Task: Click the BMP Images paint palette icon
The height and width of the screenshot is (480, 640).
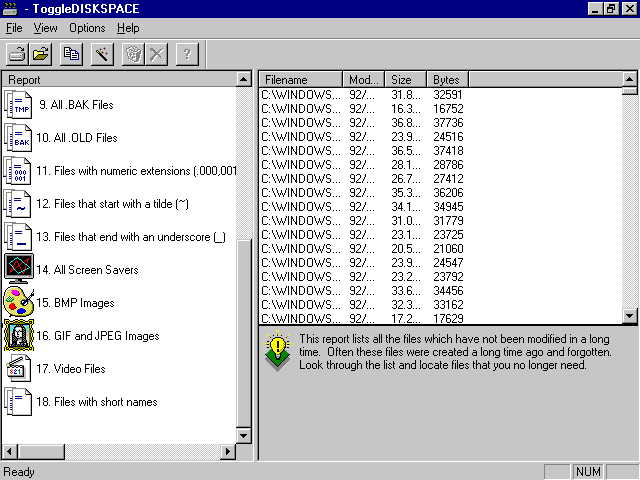Action: [x=18, y=302]
